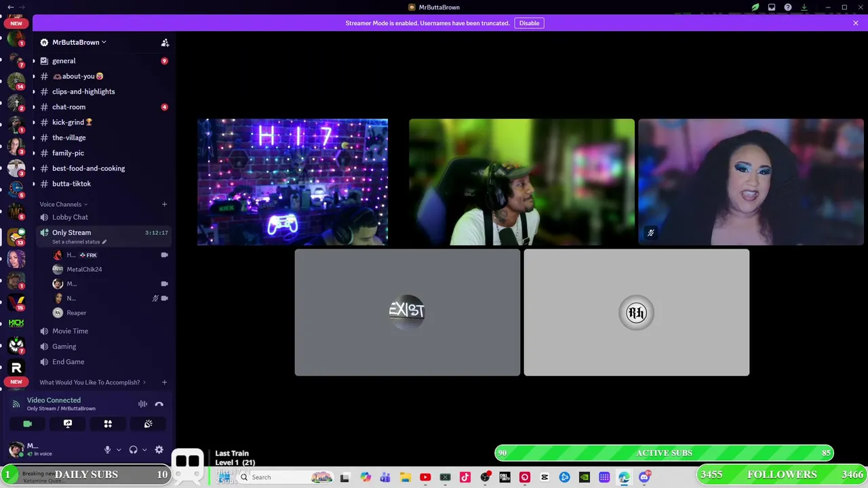Open CapCut from the taskbar
The width and height of the screenshot is (868, 488).
pyautogui.click(x=545, y=477)
